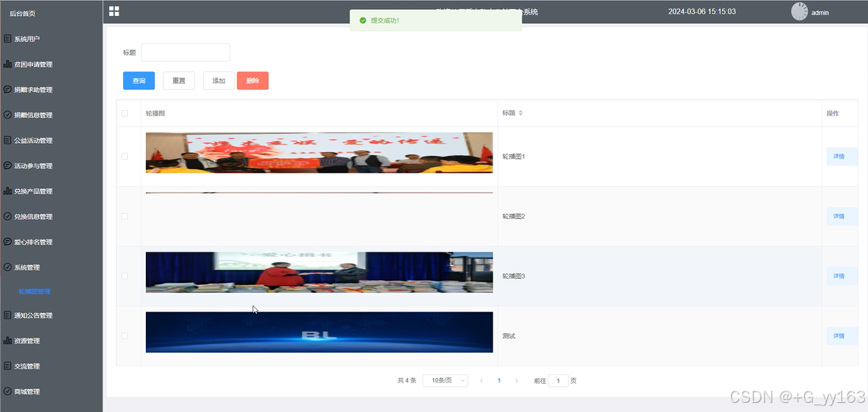Click the 捐赠信息管理 check icon
This screenshot has height=412, width=868.
tap(7, 115)
